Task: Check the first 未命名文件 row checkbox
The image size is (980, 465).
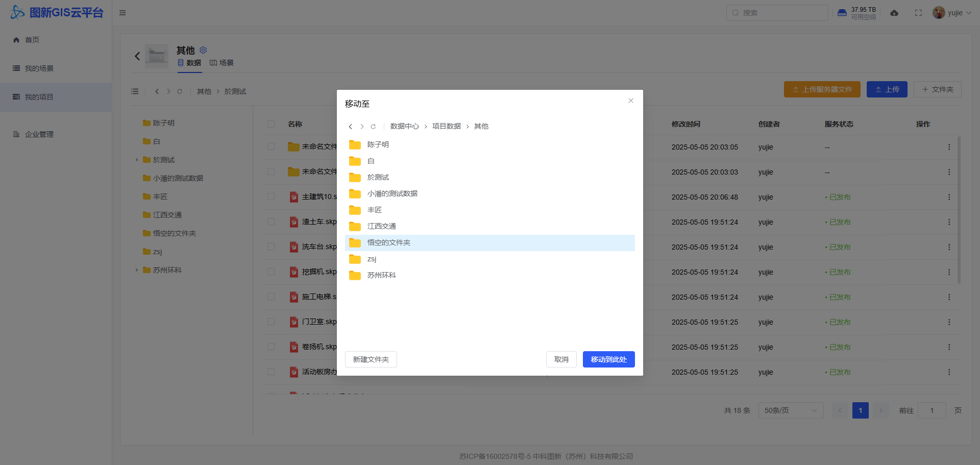Action: coord(271,146)
